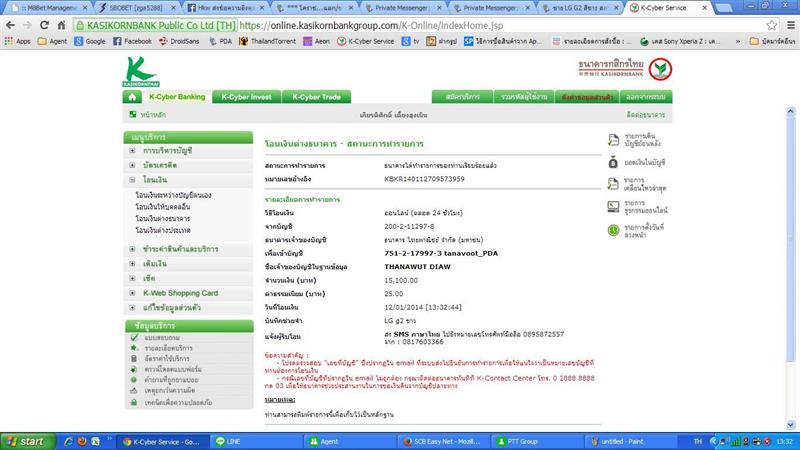Switch to the LG G2 browser tab
This screenshot has width=800, height=450.
point(581,8)
